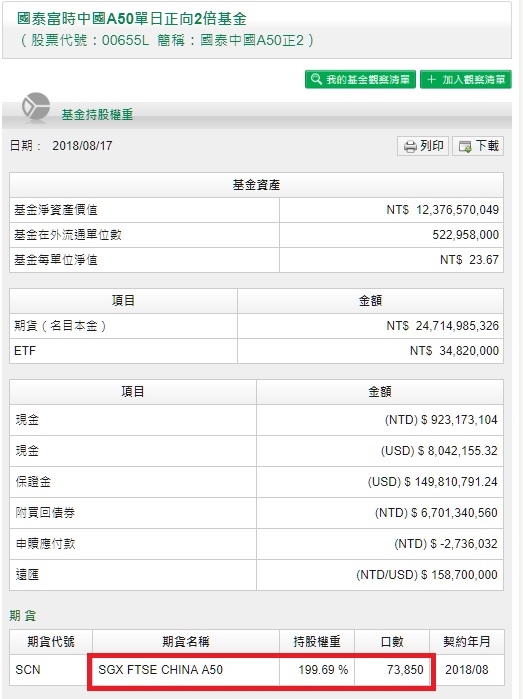Image resolution: width=523 pixels, height=699 pixels.
Task: Click the 期貨代號 column header
Action: [x=51, y=642]
